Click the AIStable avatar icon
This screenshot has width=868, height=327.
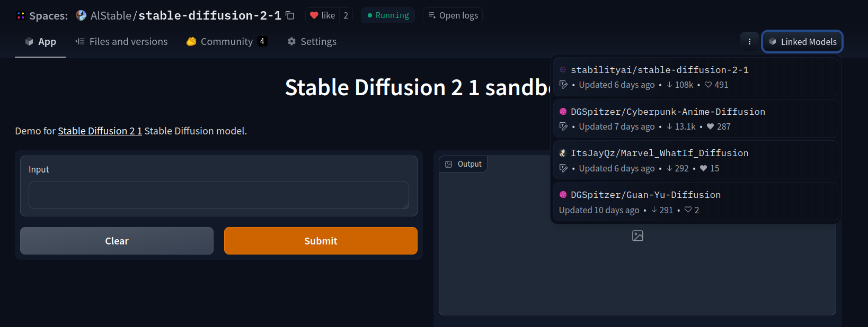(81, 15)
